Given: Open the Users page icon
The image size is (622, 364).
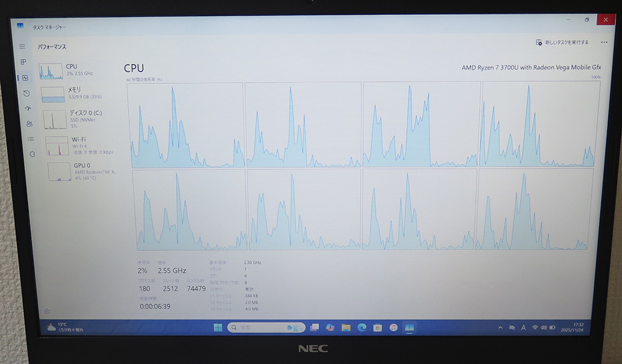Looking at the screenshot, I should click(29, 124).
